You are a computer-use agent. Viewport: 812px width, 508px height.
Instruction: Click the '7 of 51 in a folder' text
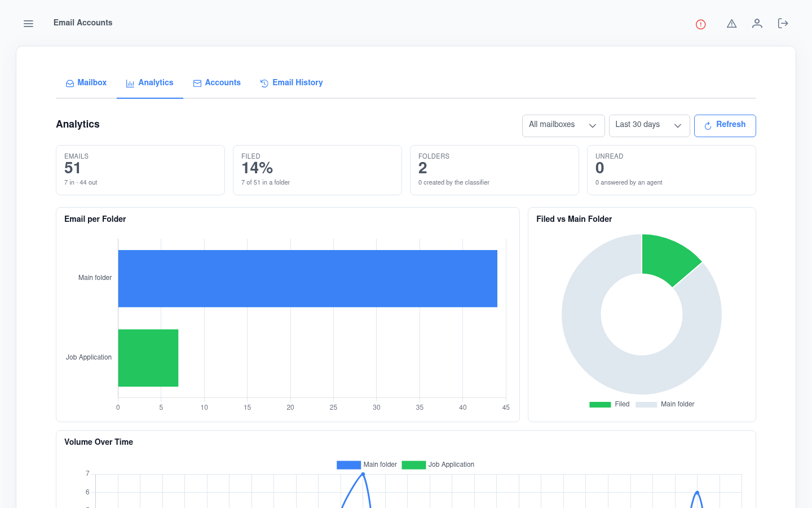(x=266, y=183)
